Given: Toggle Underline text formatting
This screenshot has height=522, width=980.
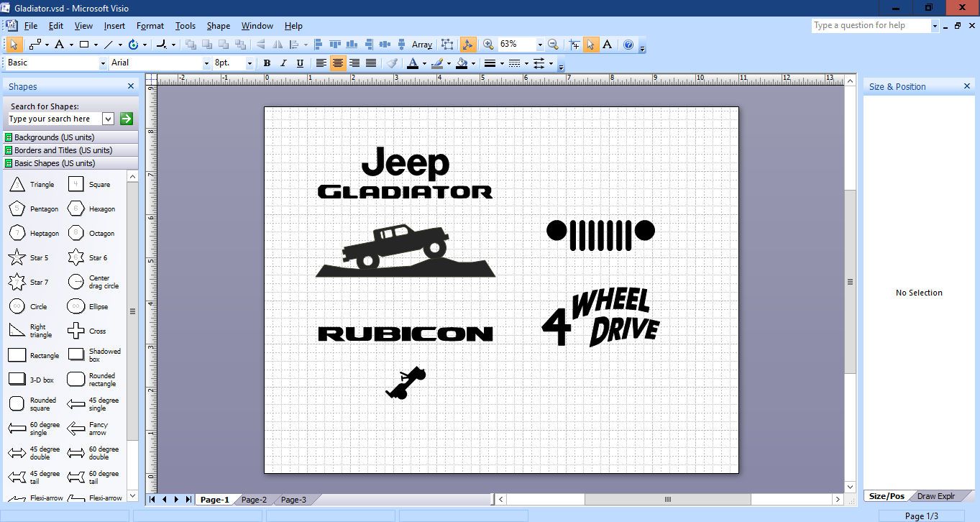Looking at the screenshot, I should pos(300,63).
